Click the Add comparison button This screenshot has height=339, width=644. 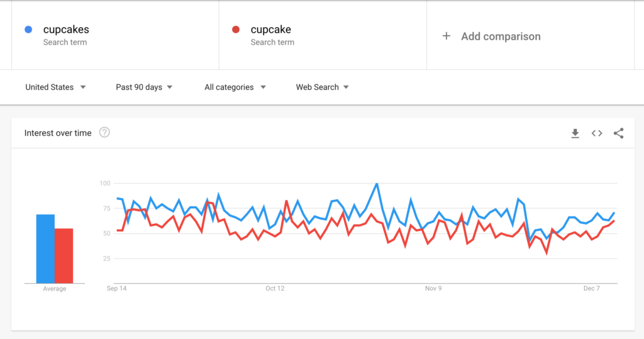(491, 36)
